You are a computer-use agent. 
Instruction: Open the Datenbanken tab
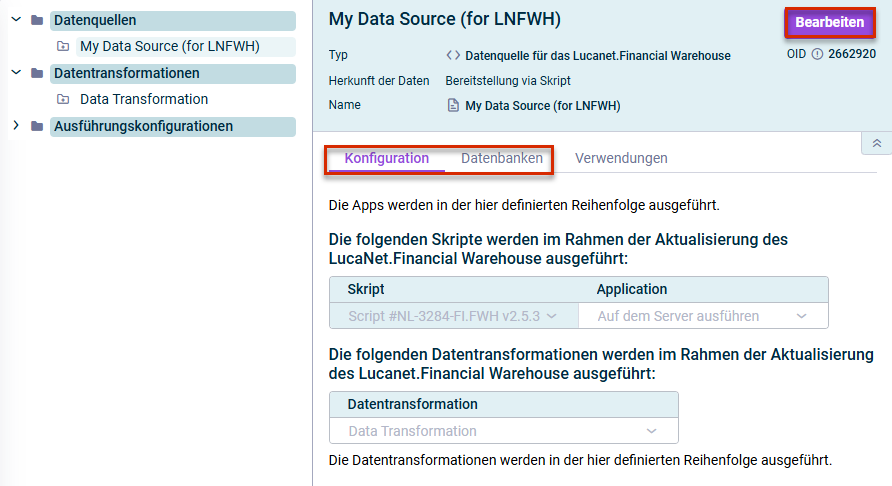click(502, 158)
